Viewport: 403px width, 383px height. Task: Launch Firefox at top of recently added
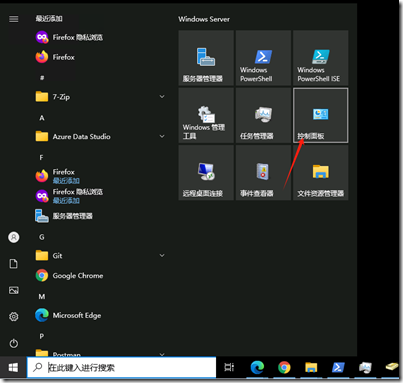tap(101, 57)
